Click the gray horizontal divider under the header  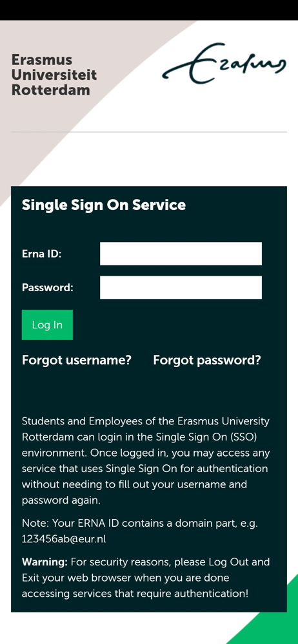pos(149,132)
